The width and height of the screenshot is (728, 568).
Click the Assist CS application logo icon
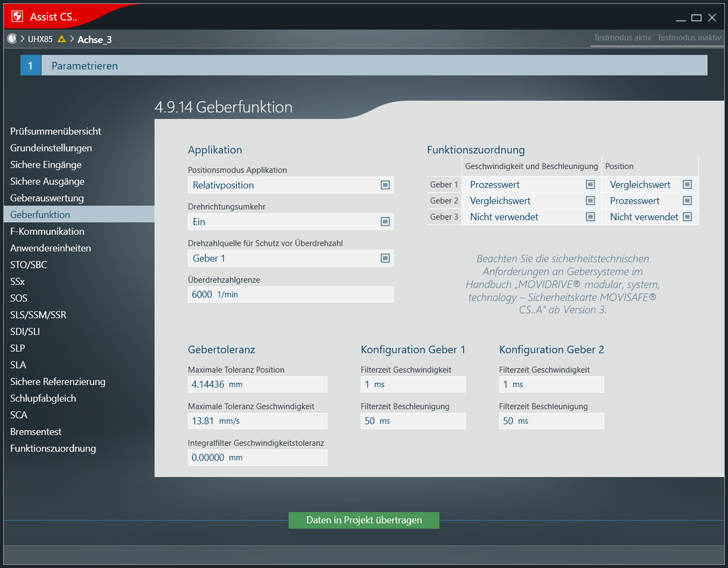(17, 17)
